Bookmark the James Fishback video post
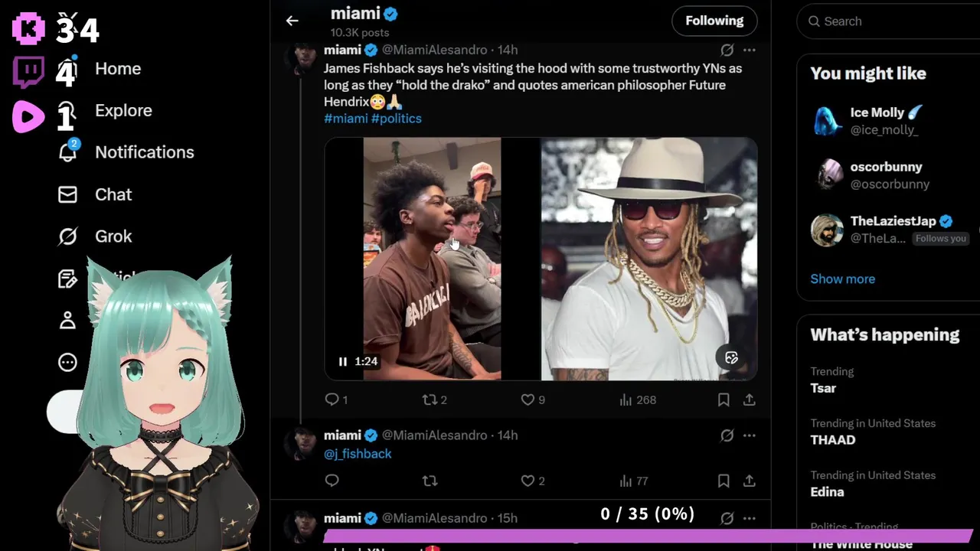 (724, 399)
